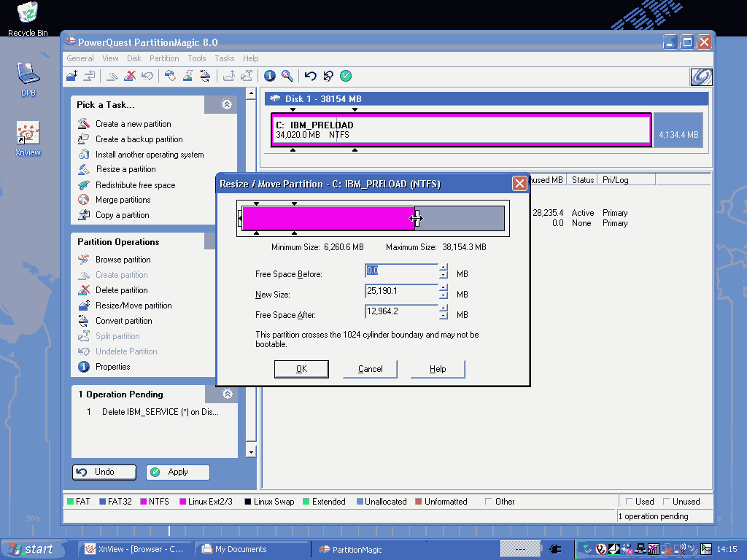The width and height of the screenshot is (747, 560).
Task: Open partition Properties via blue info icon
Action: (270, 76)
